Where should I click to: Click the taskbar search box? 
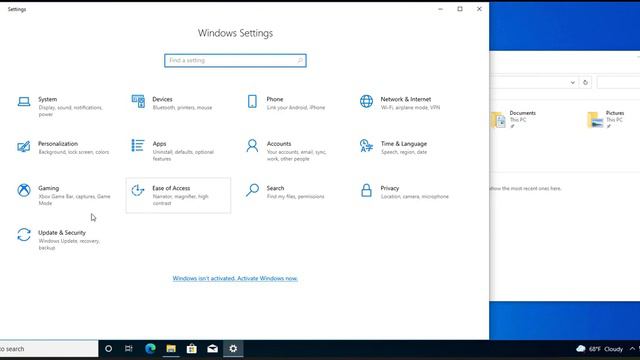click(x=49, y=349)
